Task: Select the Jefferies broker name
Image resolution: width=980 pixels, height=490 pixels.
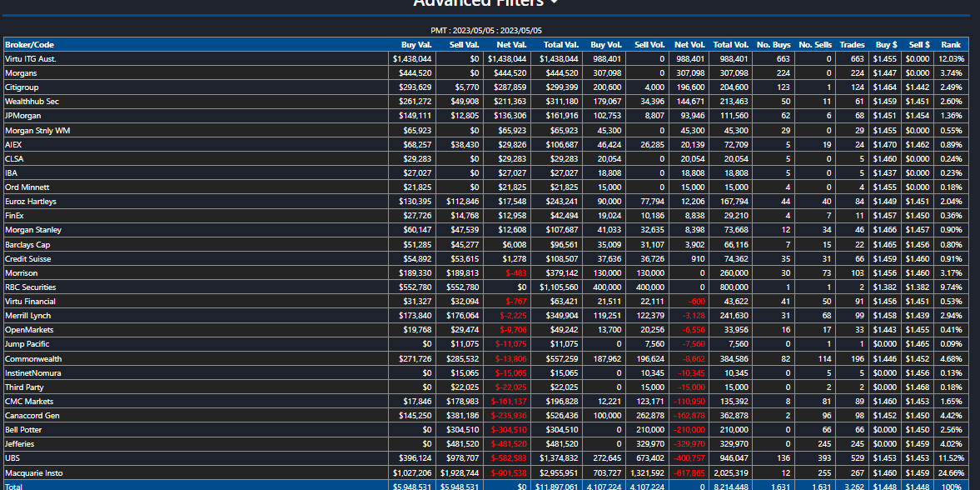Action: tap(20, 444)
